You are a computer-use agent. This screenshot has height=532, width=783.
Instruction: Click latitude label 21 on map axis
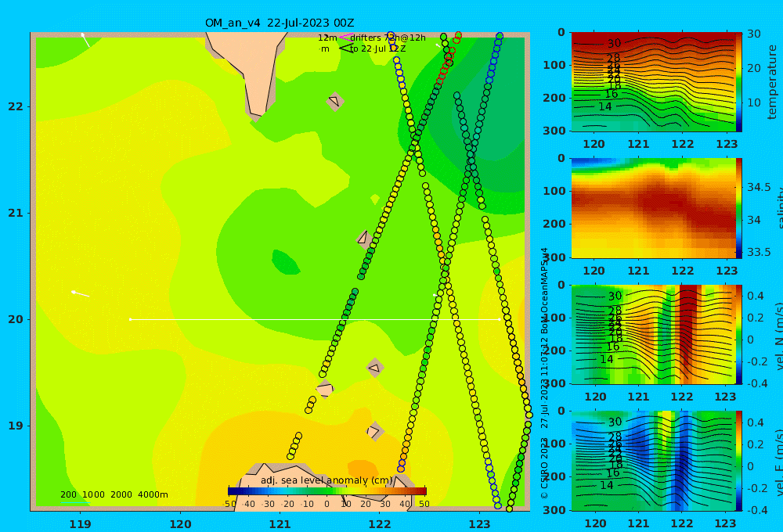coord(16,213)
